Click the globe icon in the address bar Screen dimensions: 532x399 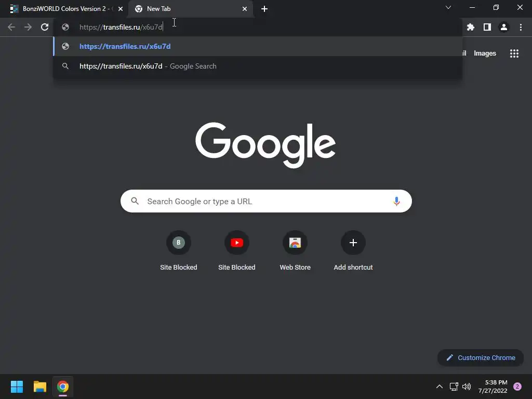65,27
